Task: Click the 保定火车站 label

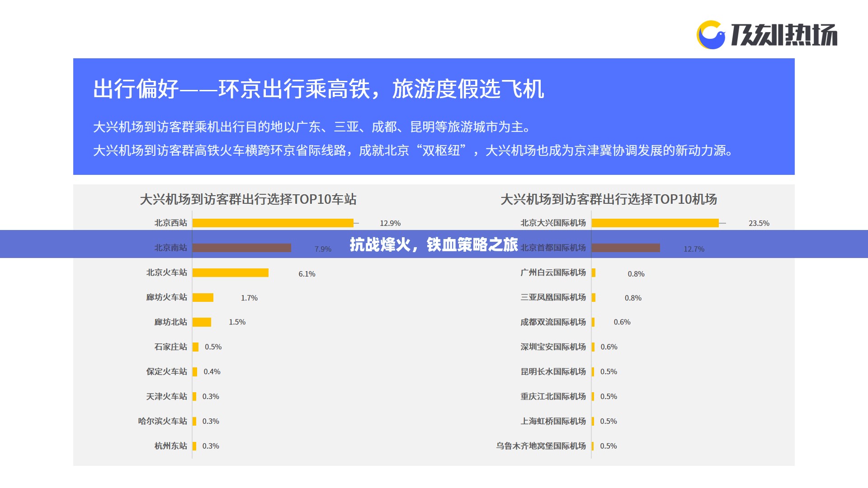Action: [166, 371]
